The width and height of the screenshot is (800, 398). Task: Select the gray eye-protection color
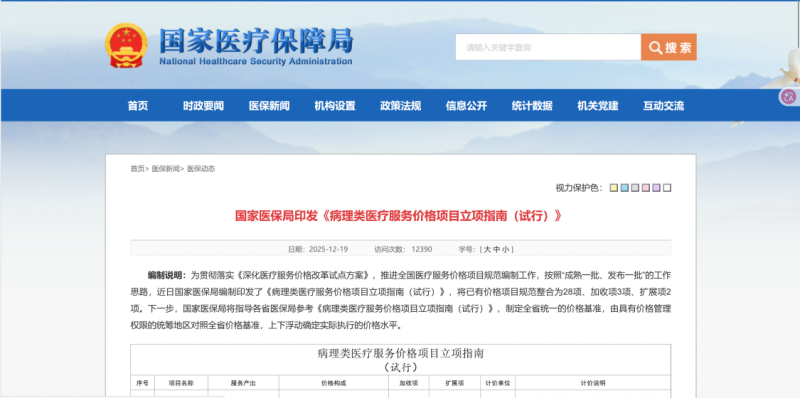(635, 188)
